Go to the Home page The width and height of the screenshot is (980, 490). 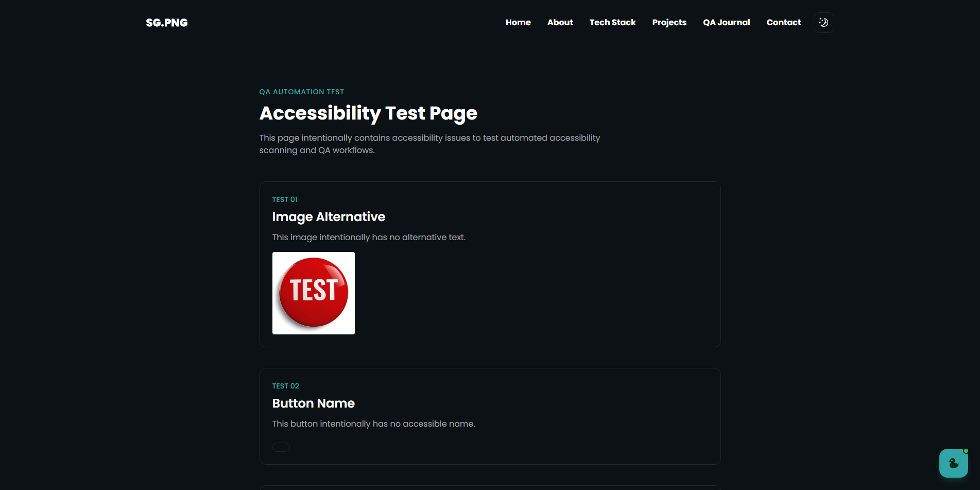tap(518, 23)
